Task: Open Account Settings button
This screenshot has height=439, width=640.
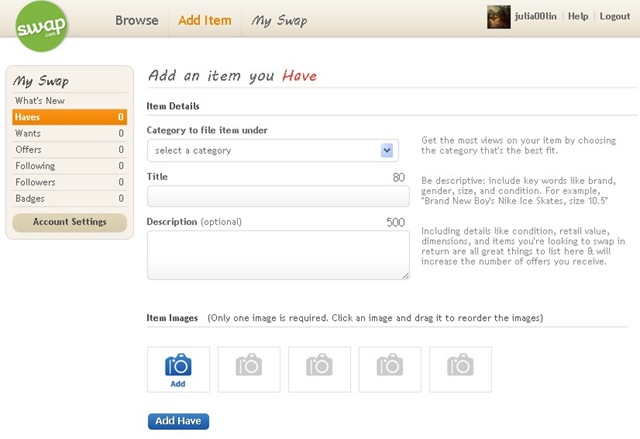Action: click(x=70, y=222)
